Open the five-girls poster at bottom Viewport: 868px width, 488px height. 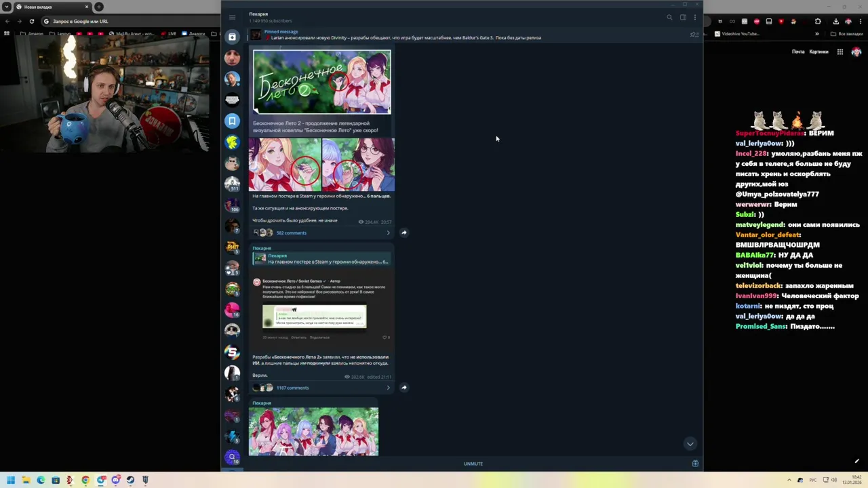[x=313, y=432]
